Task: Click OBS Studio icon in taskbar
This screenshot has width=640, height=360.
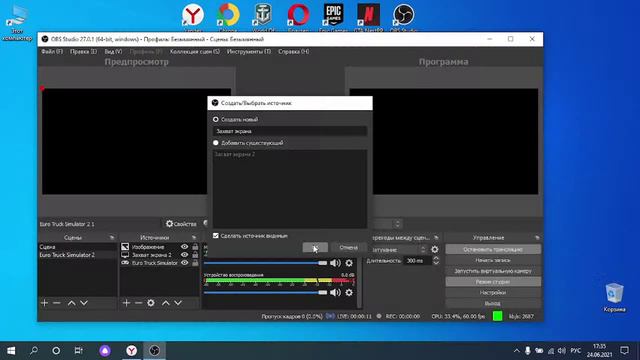Action: pyautogui.click(x=154, y=351)
